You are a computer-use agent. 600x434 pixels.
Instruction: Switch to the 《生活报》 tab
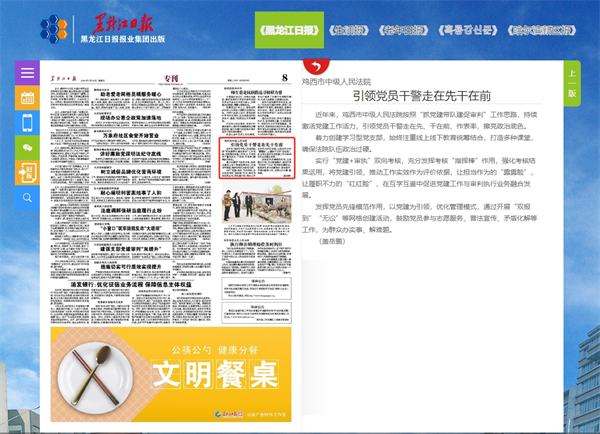click(359, 30)
